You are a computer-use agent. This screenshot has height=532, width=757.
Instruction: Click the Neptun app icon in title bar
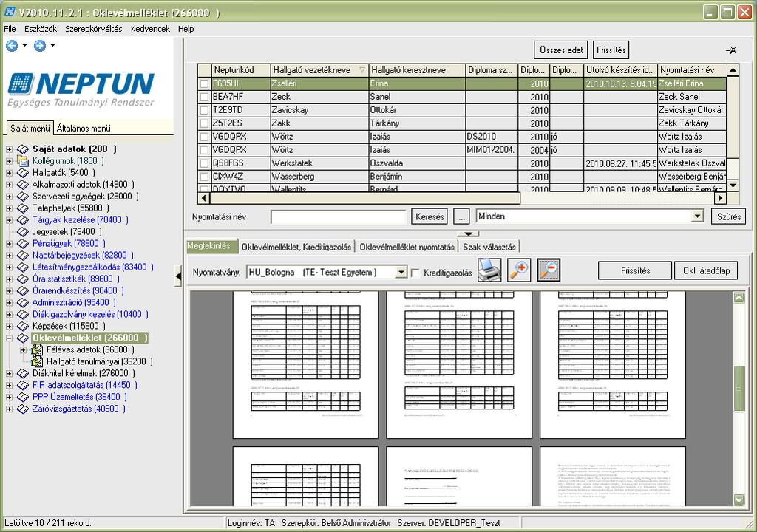10,11
